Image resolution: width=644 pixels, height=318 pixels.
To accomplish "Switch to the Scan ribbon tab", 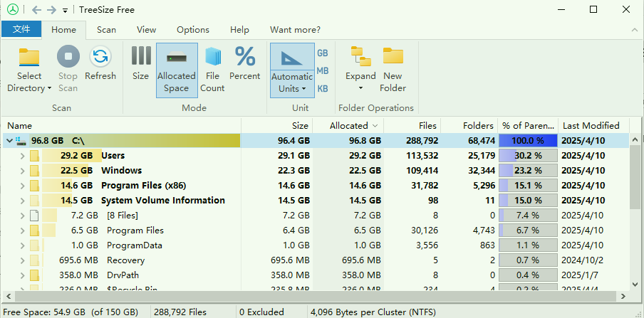I will click(x=106, y=30).
